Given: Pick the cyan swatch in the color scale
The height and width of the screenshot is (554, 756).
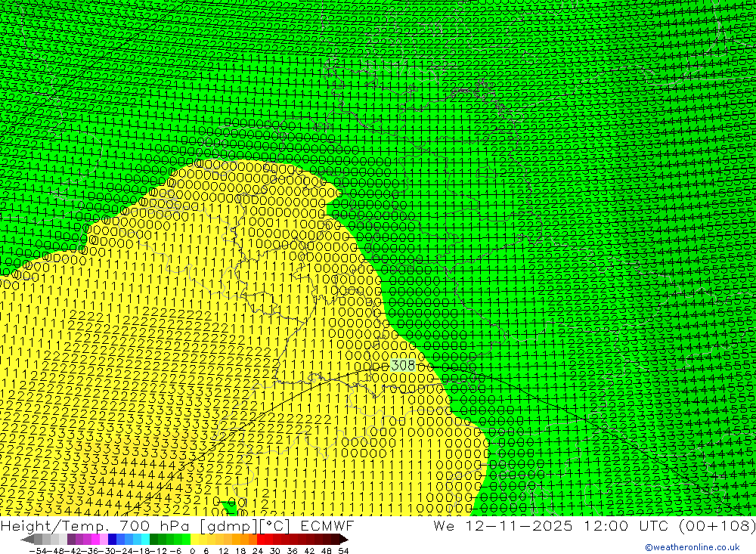Looking at the screenshot, I should point(144,539).
